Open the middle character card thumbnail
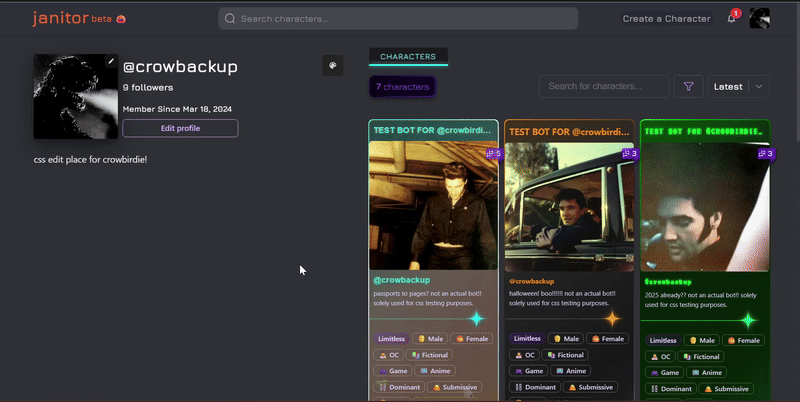Screen dimensions: 800x402 (568, 206)
